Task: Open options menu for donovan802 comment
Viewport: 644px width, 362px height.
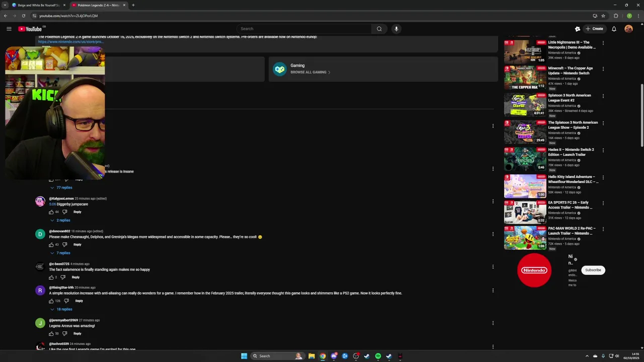Action: coord(493,234)
